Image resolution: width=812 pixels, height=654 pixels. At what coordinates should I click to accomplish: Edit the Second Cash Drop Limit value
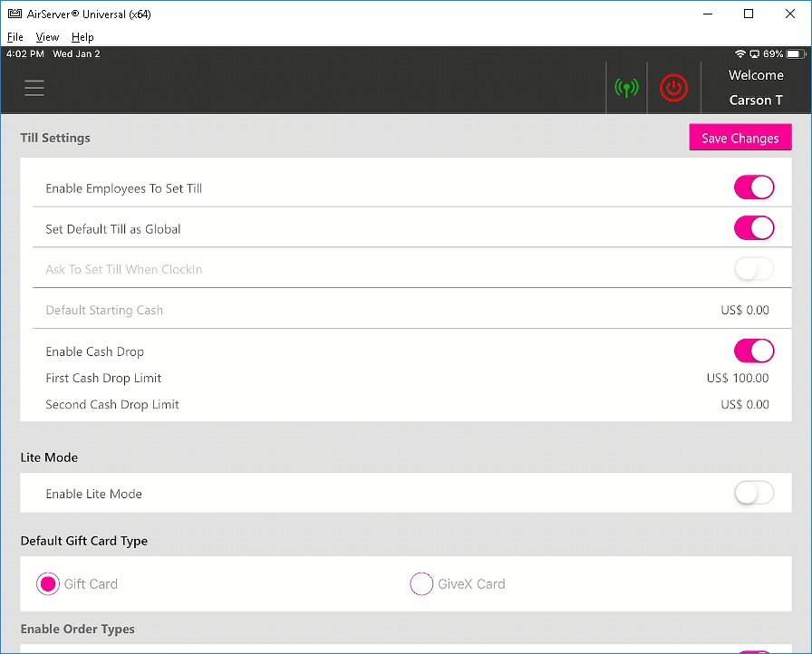[745, 405]
